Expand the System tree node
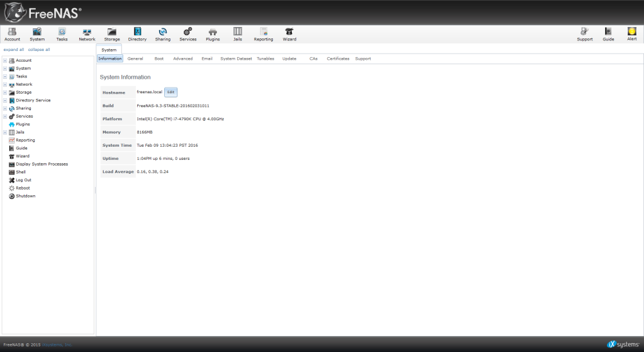Viewport: 644px width, 352px height. click(x=5, y=69)
